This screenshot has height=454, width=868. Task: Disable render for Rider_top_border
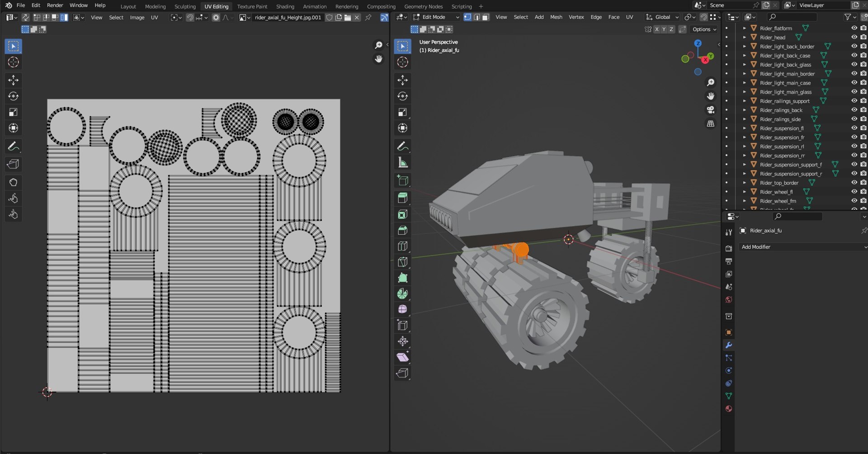[863, 183]
